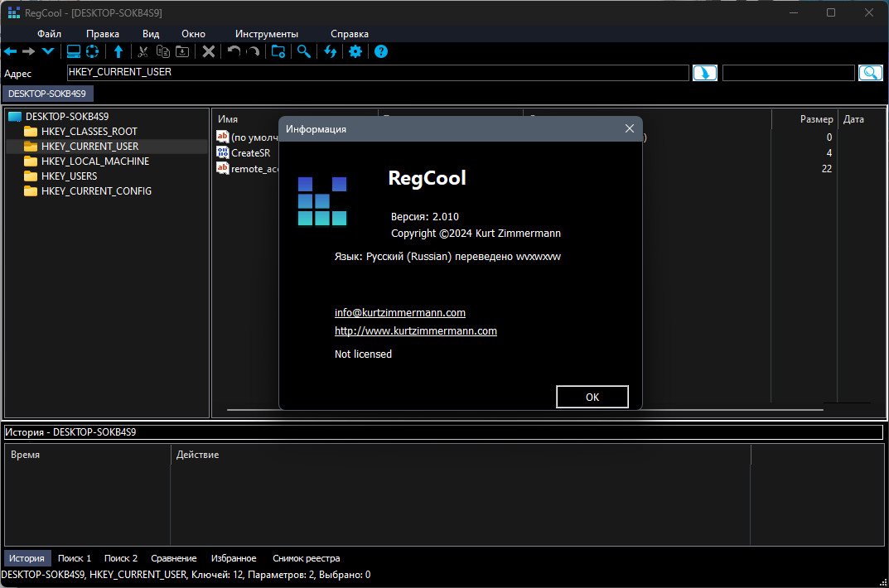889x588 pixels.
Task: Open the Снимок реестра tab
Action: click(306, 558)
